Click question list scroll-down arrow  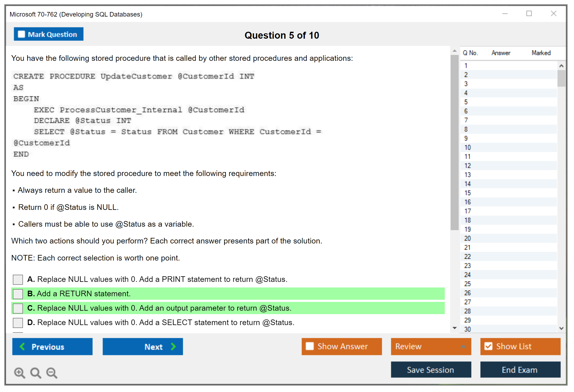coord(561,328)
